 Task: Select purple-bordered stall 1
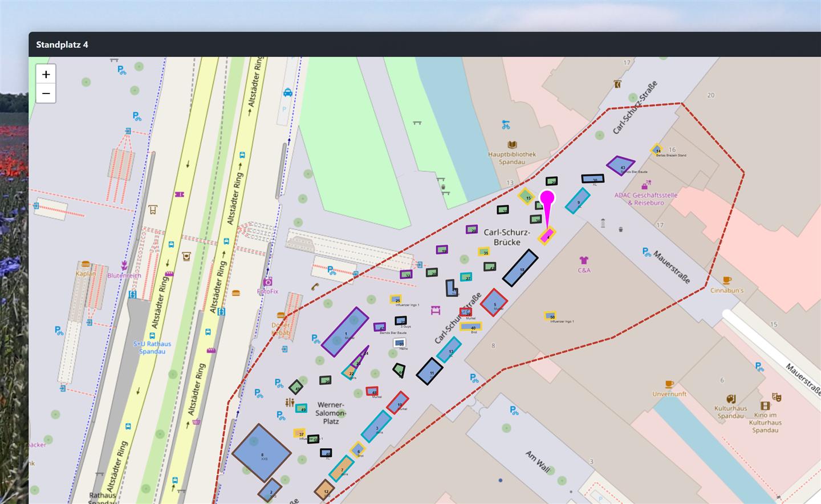(x=345, y=332)
